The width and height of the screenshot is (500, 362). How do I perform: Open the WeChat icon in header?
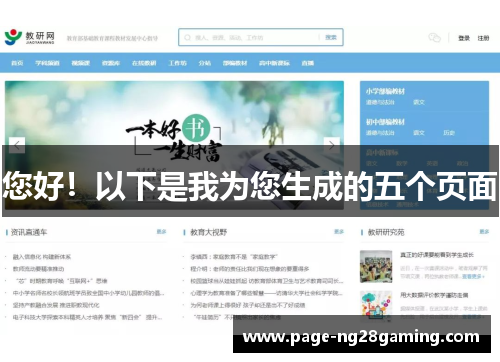pyautogui.click(x=434, y=38)
